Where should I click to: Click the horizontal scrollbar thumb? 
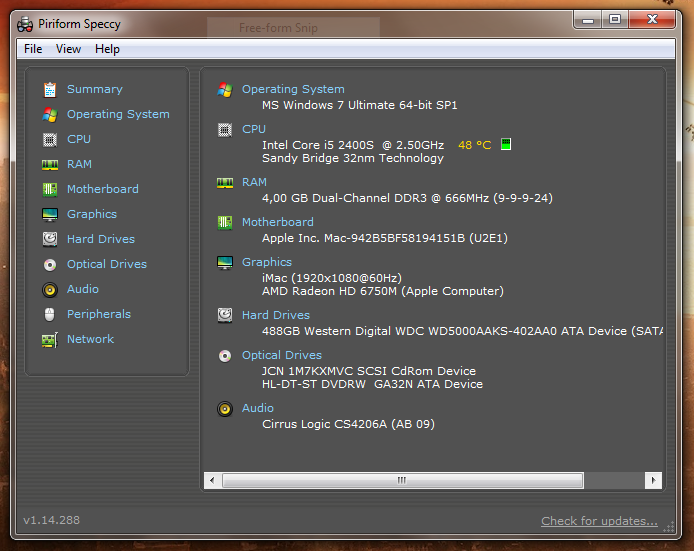[400, 481]
